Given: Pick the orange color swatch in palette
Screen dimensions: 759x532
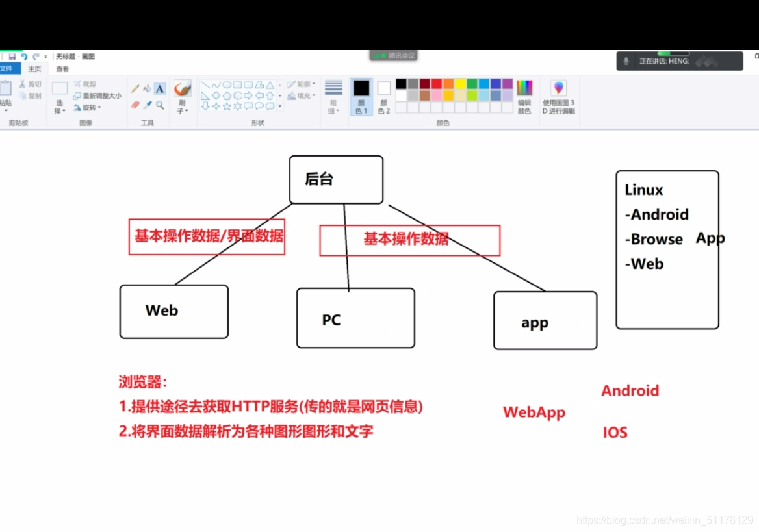Looking at the screenshot, I should (449, 84).
